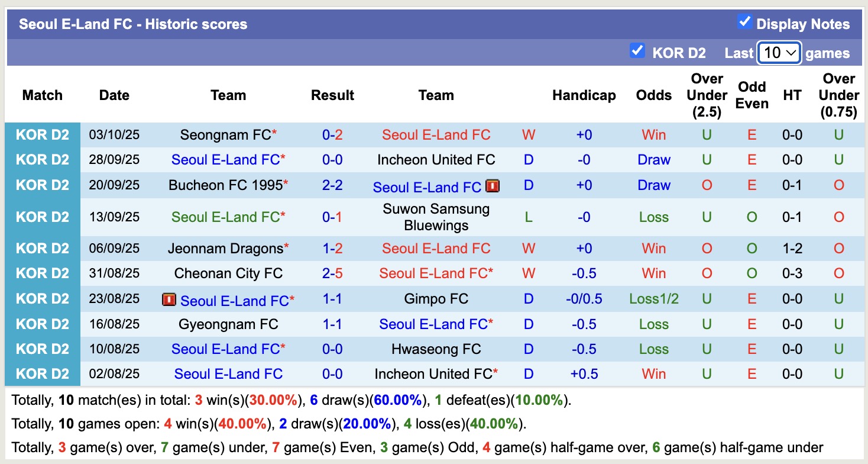Viewport: 868px width, 464px height.
Task: Click the Cheonan City FC team name
Action: (228, 273)
